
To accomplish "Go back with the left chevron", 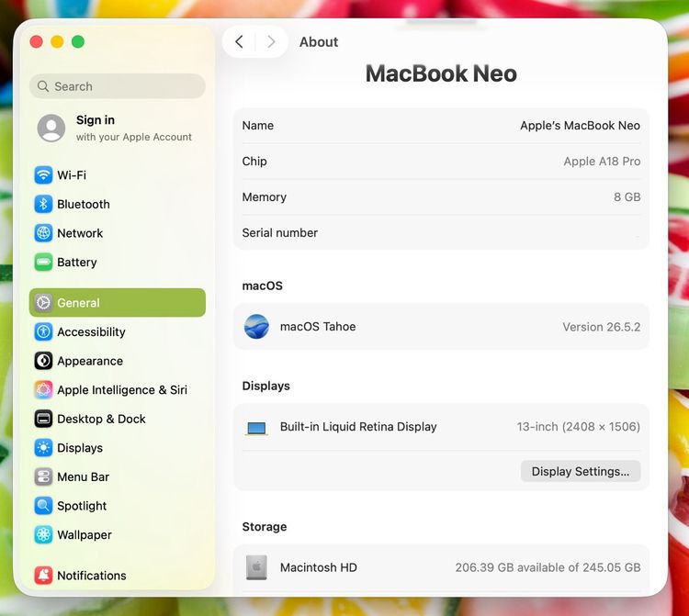I will pos(239,41).
